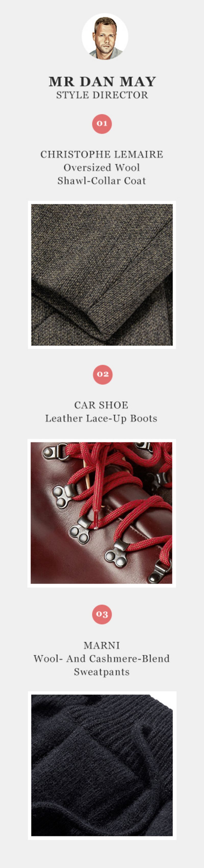204x868 pixels.
Task: View the black sweatpants image
Action: pos(102,766)
